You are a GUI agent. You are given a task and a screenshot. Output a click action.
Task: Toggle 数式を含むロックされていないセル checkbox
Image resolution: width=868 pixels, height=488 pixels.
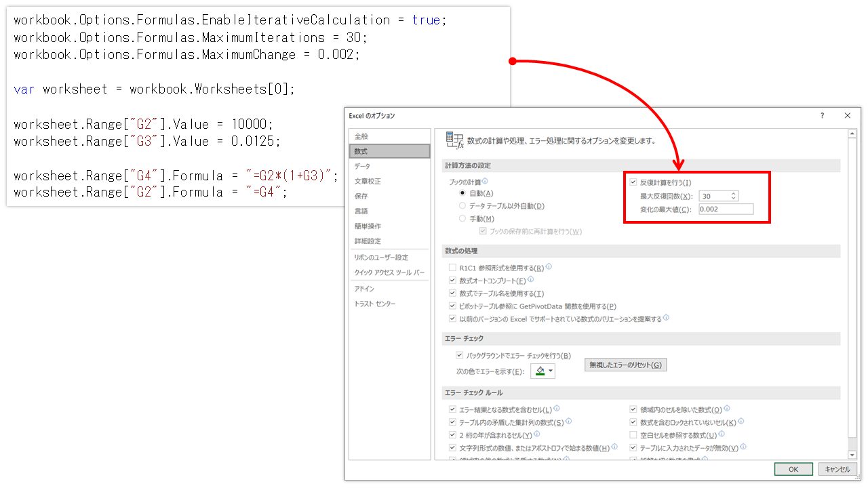[633, 422]
